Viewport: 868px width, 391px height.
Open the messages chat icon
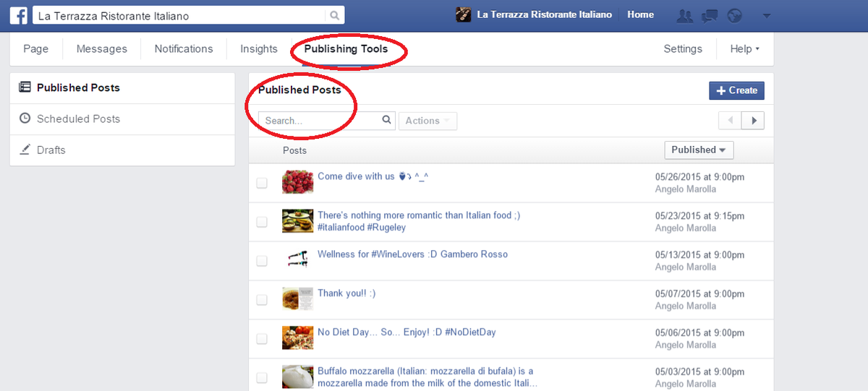(x=710, y=15)
